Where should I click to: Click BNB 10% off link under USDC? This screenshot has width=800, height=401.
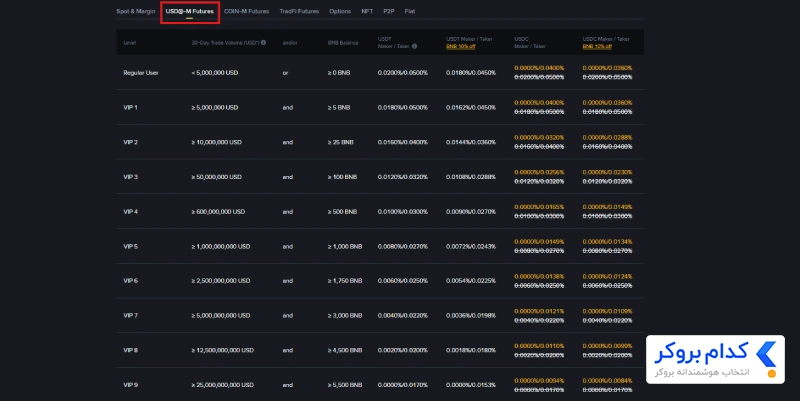(597, 46)
